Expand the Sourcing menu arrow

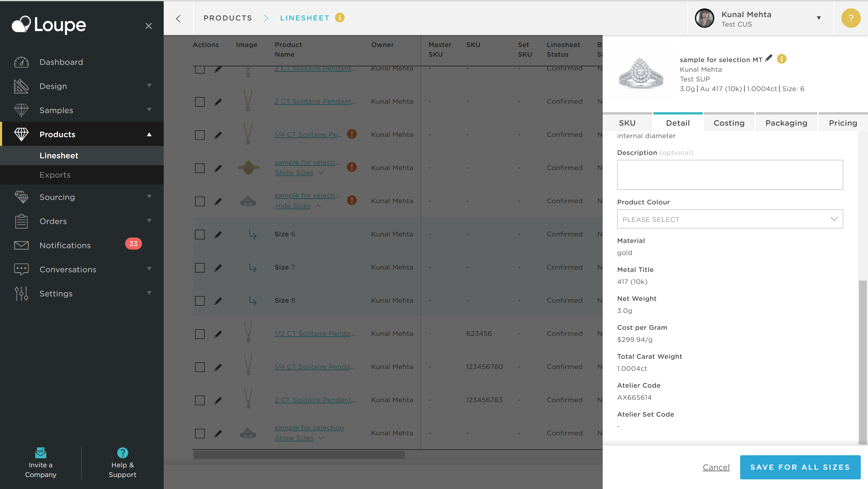(x=149, y=197)
